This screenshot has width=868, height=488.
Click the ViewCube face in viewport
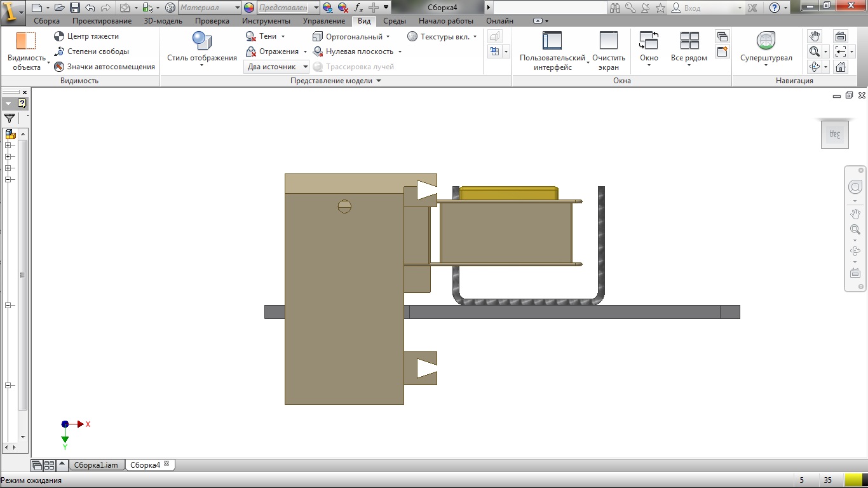(x=834, y=134)
